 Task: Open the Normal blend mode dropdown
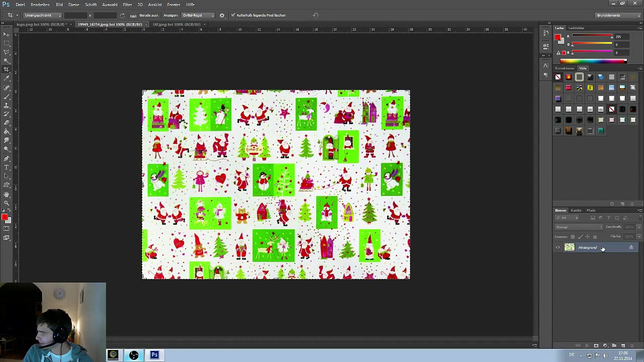[579, 227]
